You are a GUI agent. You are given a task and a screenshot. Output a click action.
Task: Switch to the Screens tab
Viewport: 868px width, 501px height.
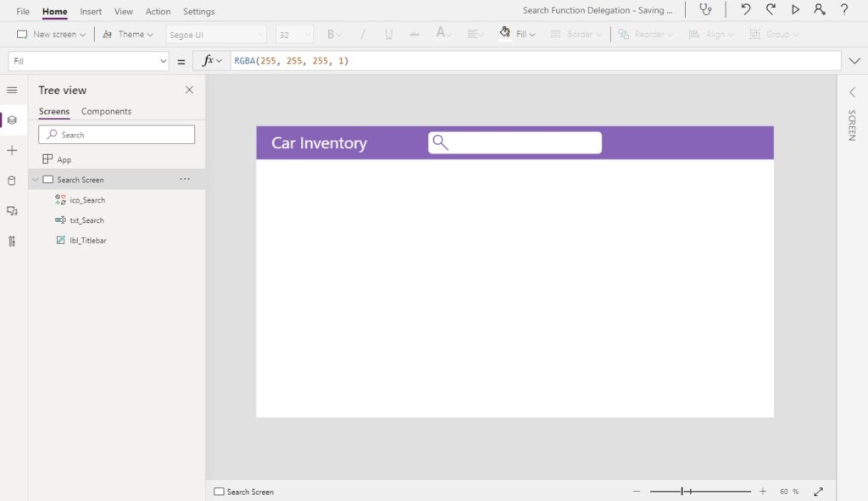[54, 111]
